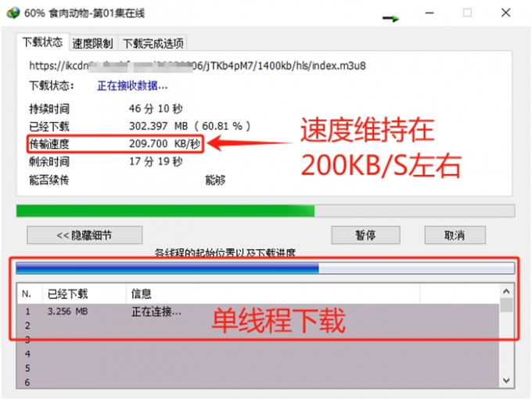Click the thread list scrollbar thumb

[x=506, y=305]
